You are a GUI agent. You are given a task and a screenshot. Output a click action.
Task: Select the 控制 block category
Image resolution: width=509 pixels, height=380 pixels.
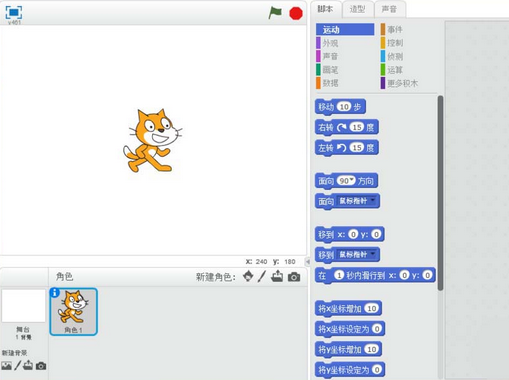tap(392, 43)
